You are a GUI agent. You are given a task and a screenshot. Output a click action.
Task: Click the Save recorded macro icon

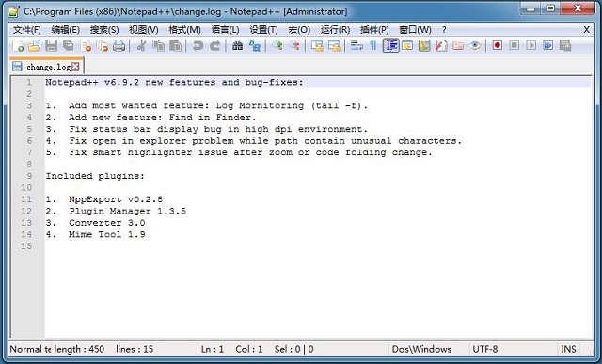[565, 46]
